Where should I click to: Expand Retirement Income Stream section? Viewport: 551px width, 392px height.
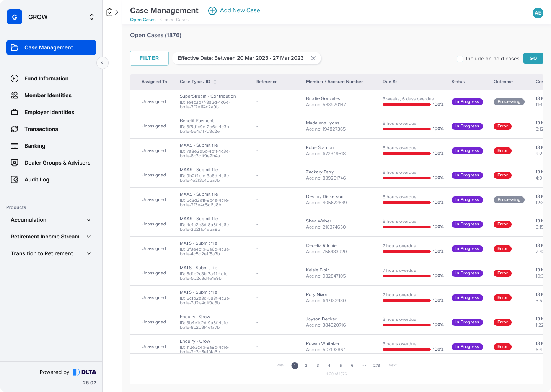pyautogui.click(x=89, y=237)
